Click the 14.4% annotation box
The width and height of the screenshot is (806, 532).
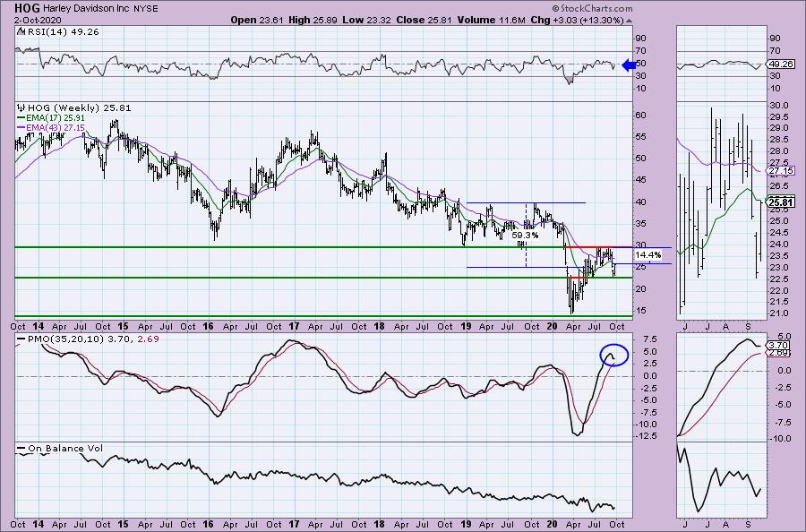point(648,255)
